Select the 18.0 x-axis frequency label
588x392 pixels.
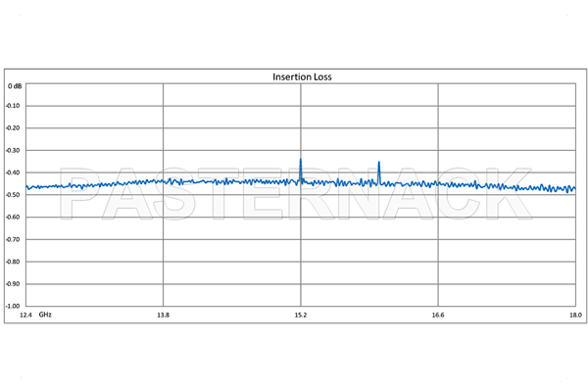click(x=574, y=316)
